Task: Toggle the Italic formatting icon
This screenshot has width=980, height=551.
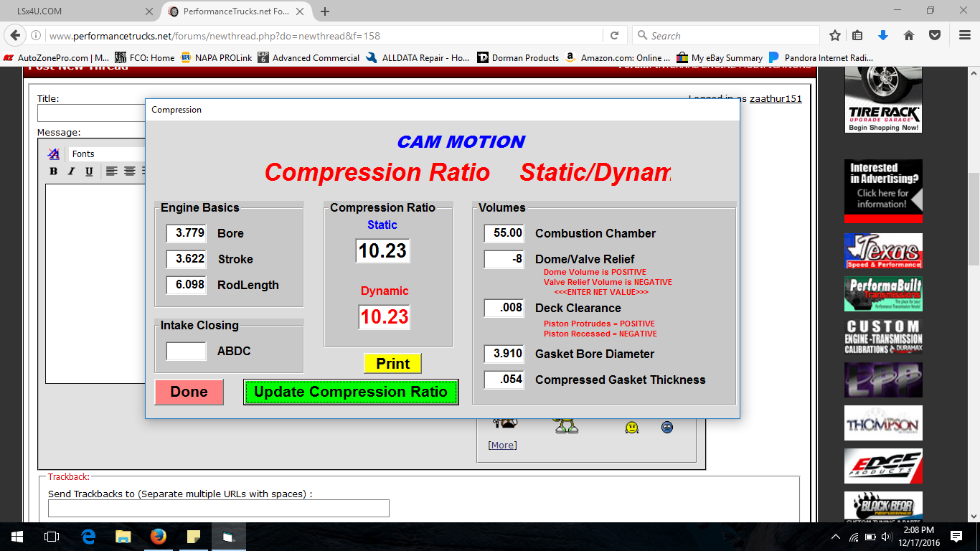Action: click(x=71, y=171)
